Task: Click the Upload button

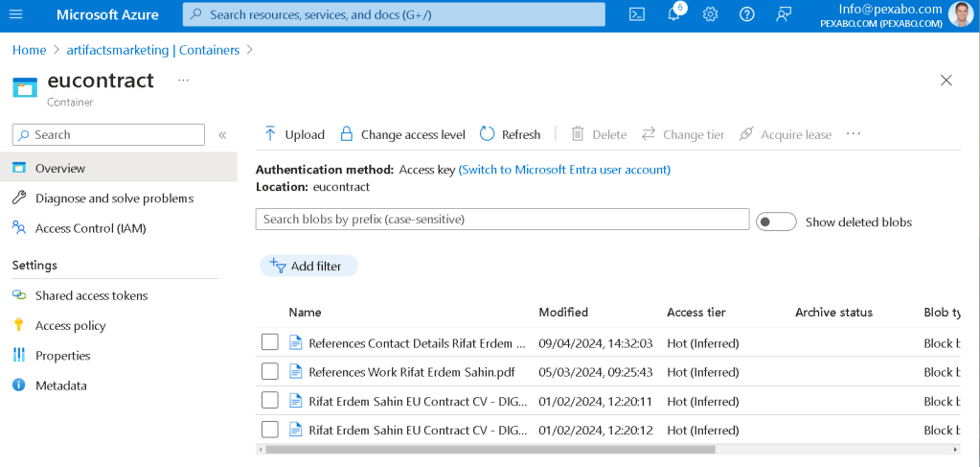Action: 294,134
